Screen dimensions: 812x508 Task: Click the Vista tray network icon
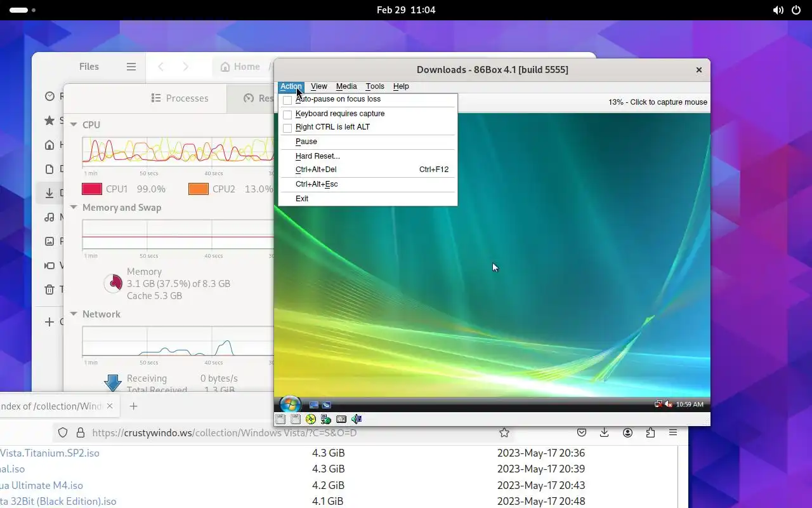point(658,404)
